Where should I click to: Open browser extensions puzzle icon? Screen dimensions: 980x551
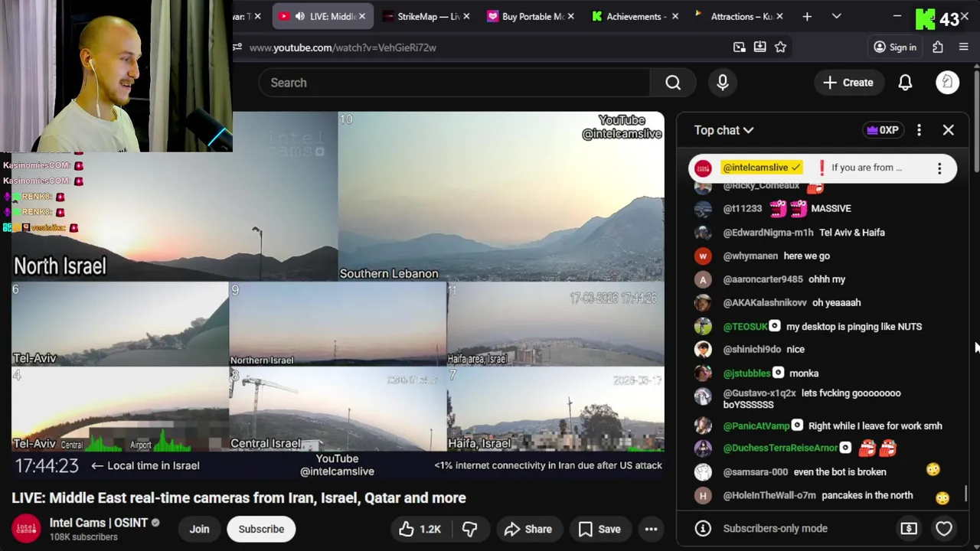938,47
